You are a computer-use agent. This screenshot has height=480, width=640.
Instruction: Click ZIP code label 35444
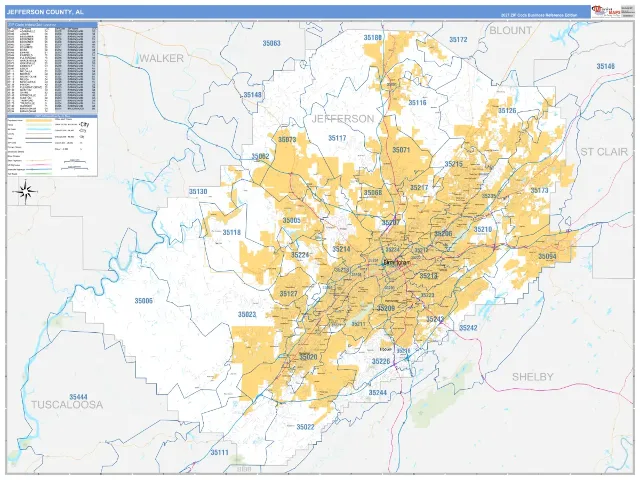(78, 397)
